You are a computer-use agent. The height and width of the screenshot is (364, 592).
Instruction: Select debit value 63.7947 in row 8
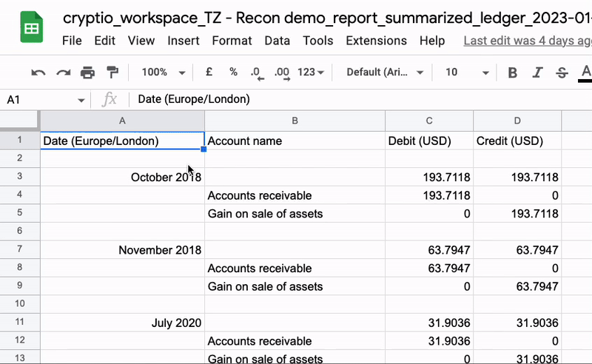pyautogui.click(x=429, y=268)
